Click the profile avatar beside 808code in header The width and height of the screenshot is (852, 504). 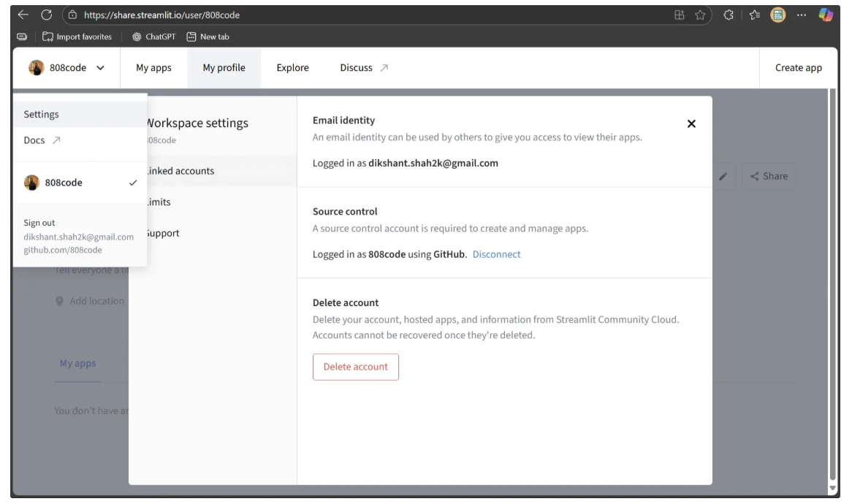click(x=37, y=67)
